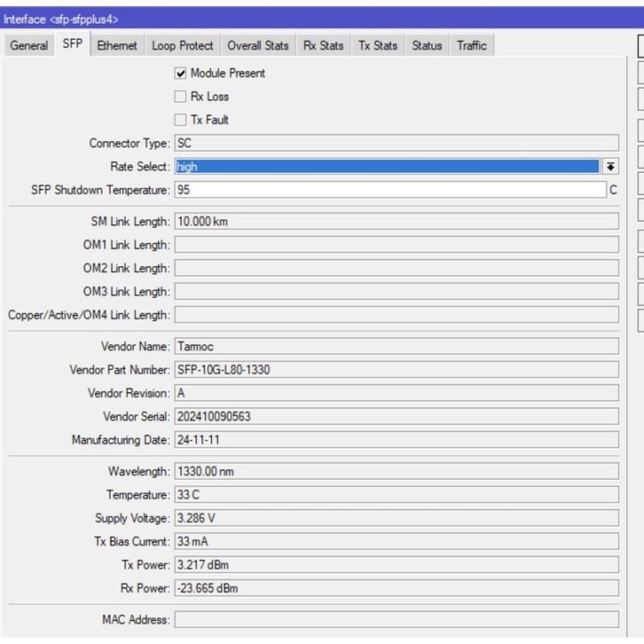This screenshot has width=644, height=644.
Task: Click the SM Link Length field
Action: (396, 222)
